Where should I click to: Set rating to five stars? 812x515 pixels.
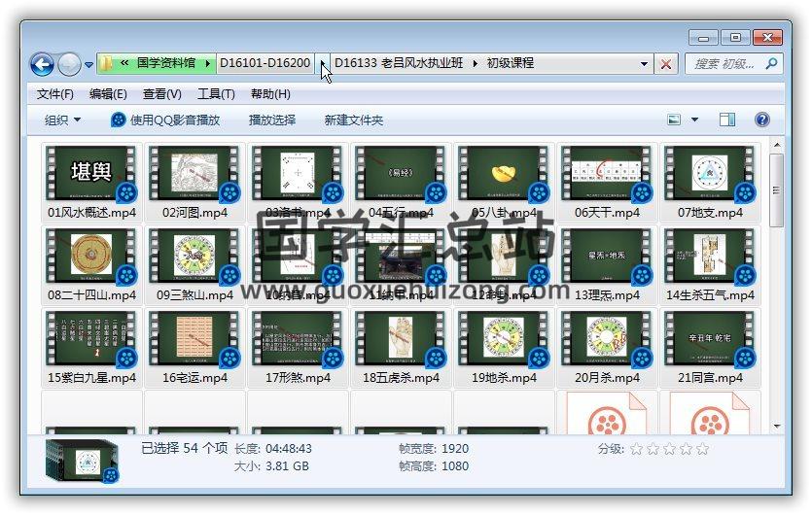(x=702, y=449)
